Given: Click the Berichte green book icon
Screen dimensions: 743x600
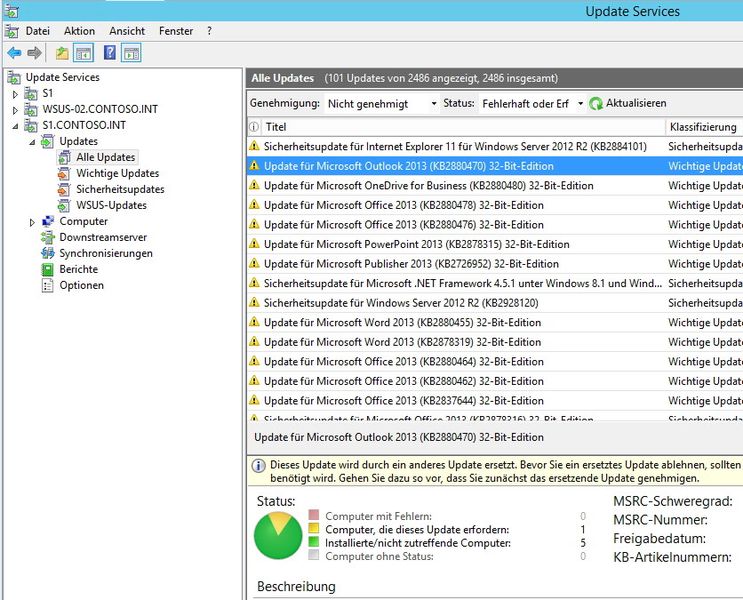Looking at the screenshot, I should click(48, 270).
